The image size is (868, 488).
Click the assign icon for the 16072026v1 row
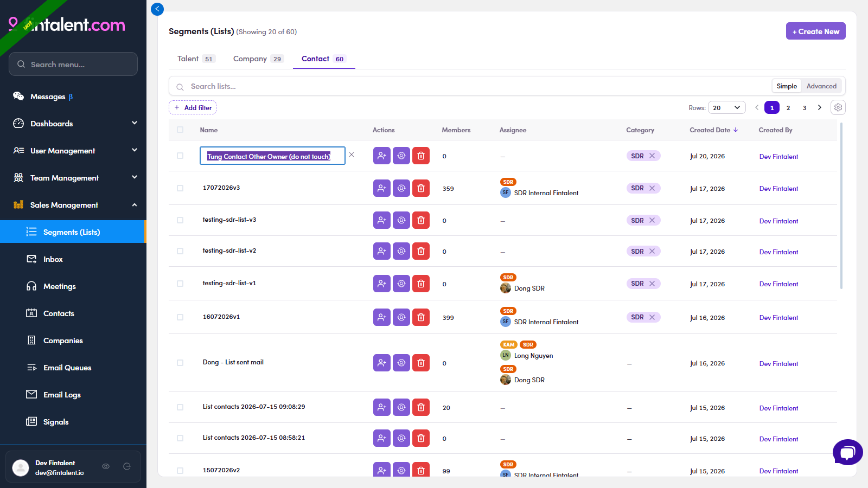pyautogui.click(x=401, y=317)
